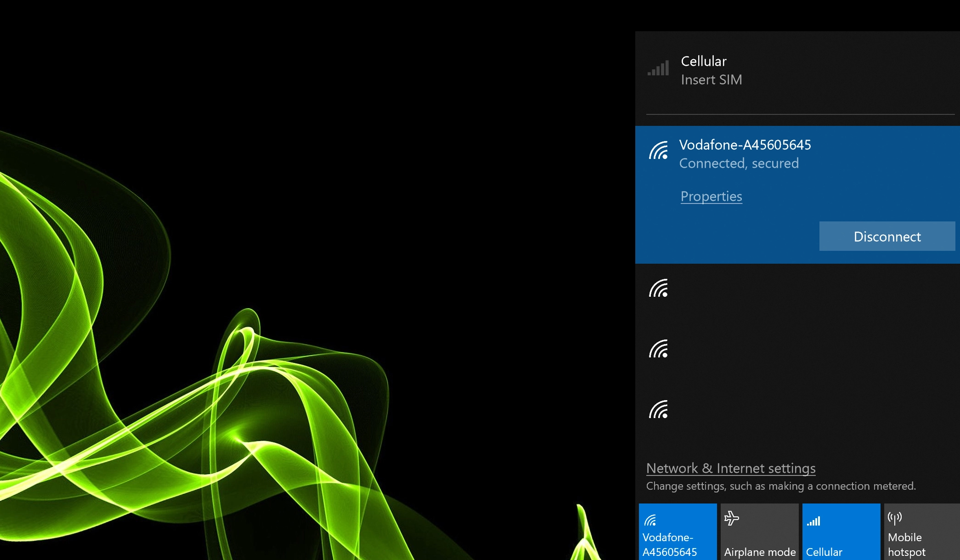Click the Mobile hotspot antenna icon
The width and height of the screenshot is (960, 560).
pos(894,518)
